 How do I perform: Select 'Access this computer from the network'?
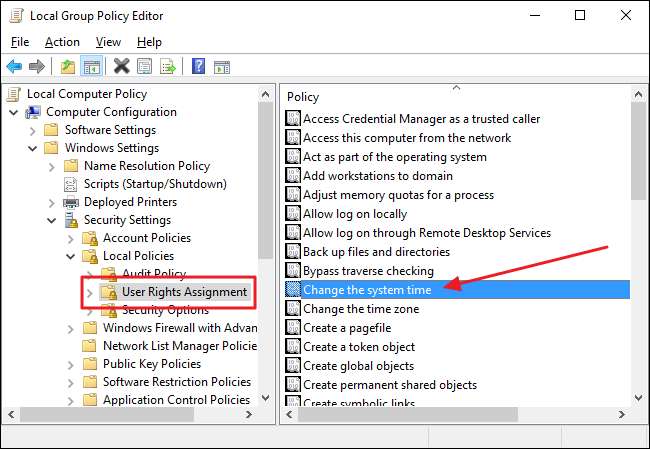pos(407,138)
